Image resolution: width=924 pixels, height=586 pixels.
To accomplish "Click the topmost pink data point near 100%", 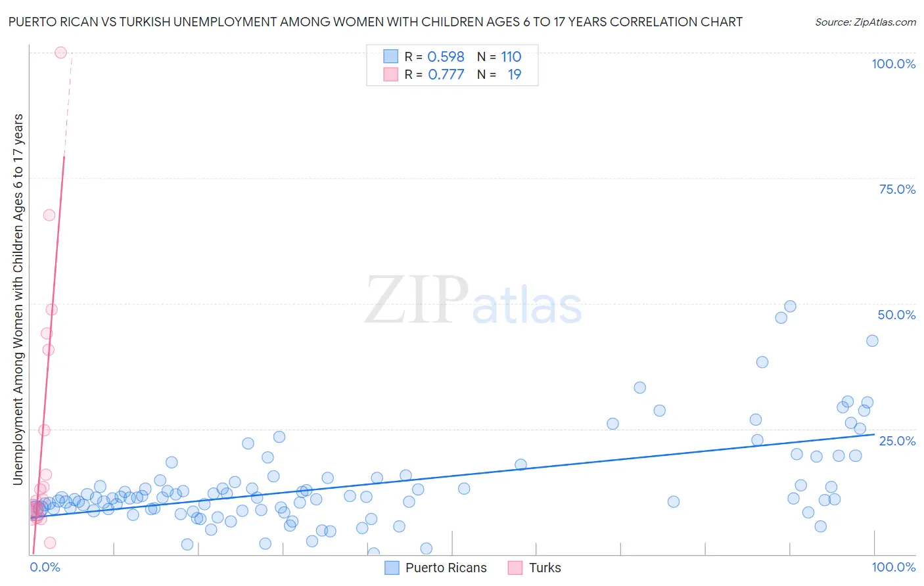I will [60, 53].
